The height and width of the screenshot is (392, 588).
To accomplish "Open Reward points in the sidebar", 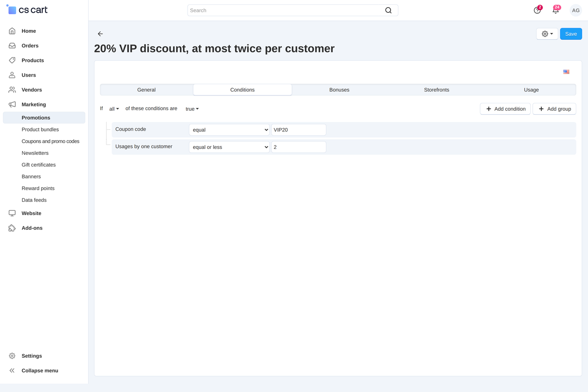I will [x=38, y=188].
